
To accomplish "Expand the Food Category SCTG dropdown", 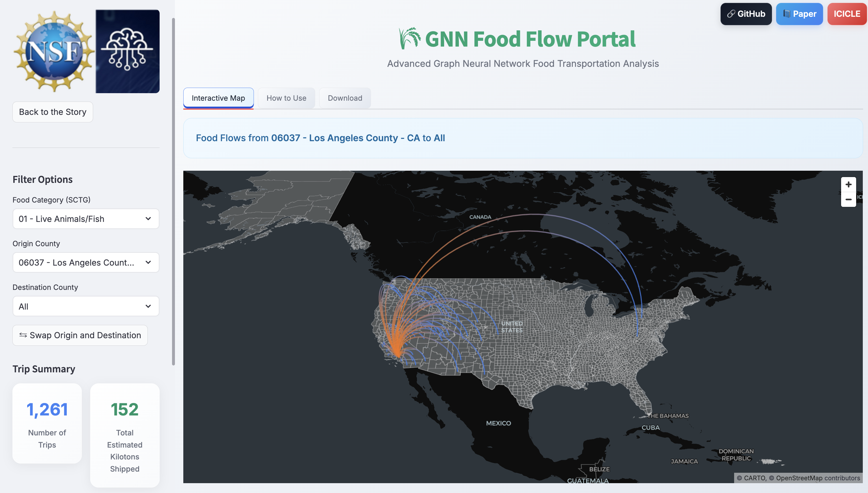I will pyautogui.click(x=86, y=219).
